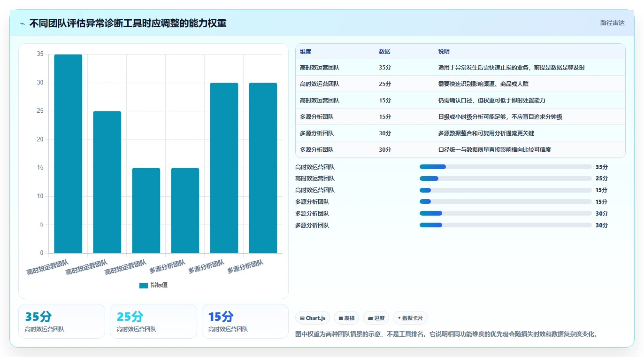
Task: Click the 25分 cell in the table
Action: (x=385, y=84)
